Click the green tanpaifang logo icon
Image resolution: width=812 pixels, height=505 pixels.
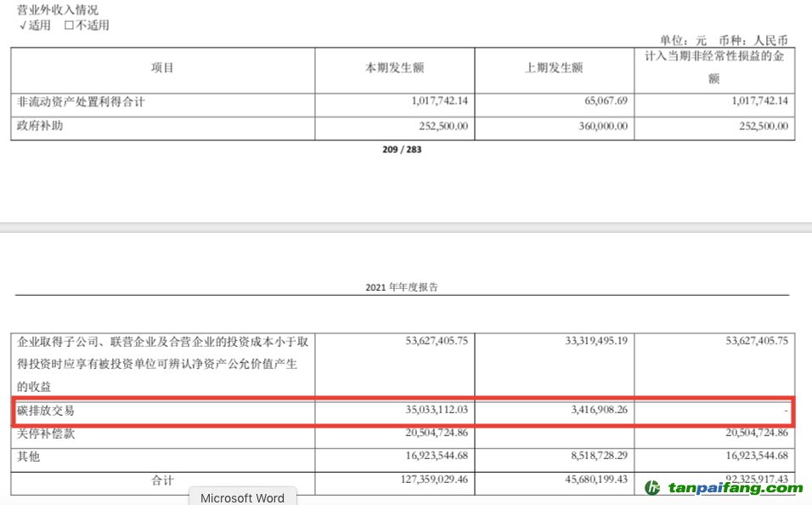coord(652,488)
